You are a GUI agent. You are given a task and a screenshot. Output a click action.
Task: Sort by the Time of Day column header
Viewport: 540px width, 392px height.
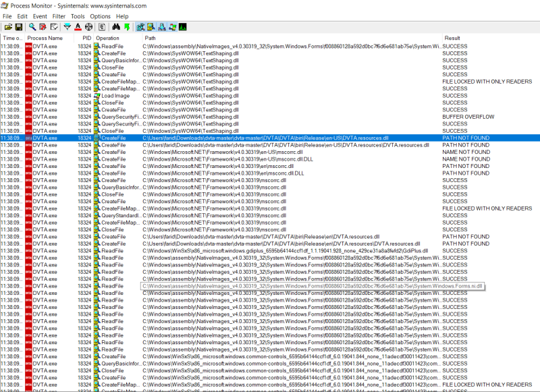point(12,38)
